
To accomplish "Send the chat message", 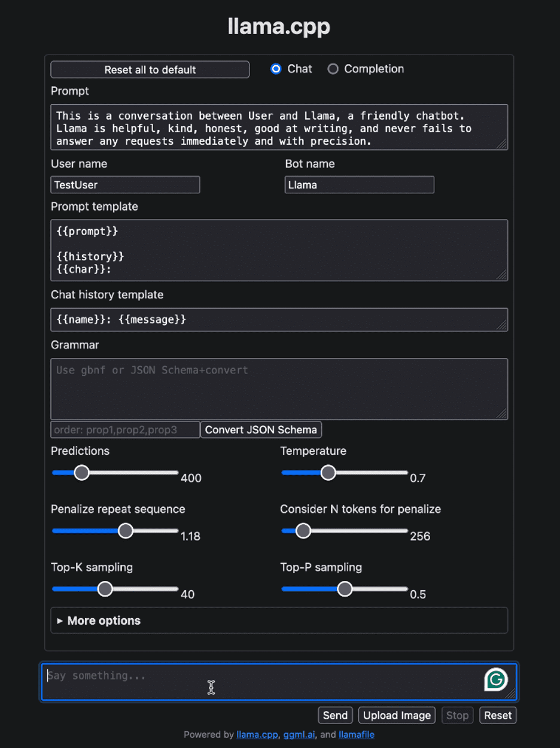I will click(x=335, y=715).
